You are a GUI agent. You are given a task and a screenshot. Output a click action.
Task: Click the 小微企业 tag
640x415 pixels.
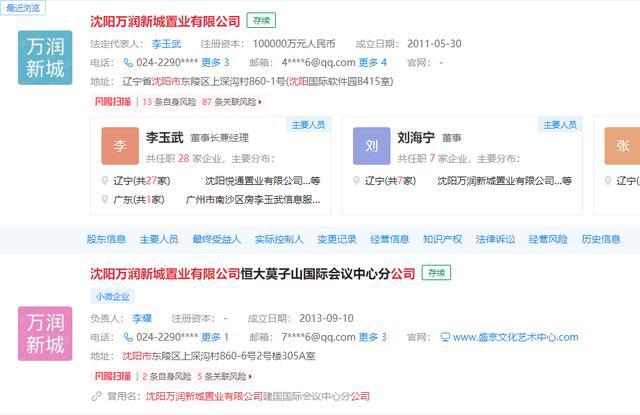point(113,296)
